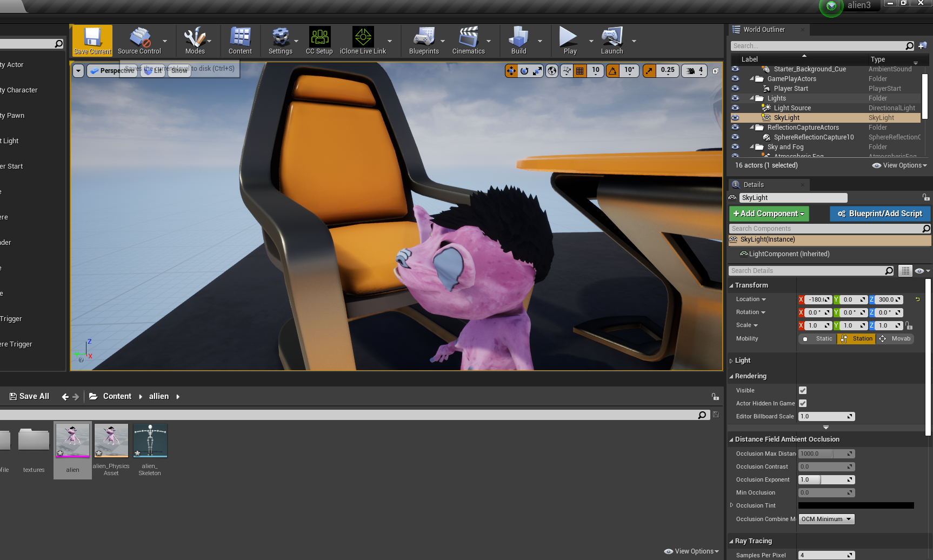This screenshot has width=933, height=560.
Task: Toggle the Actor Hidden In Game checkbox
Action: (803, 403)
